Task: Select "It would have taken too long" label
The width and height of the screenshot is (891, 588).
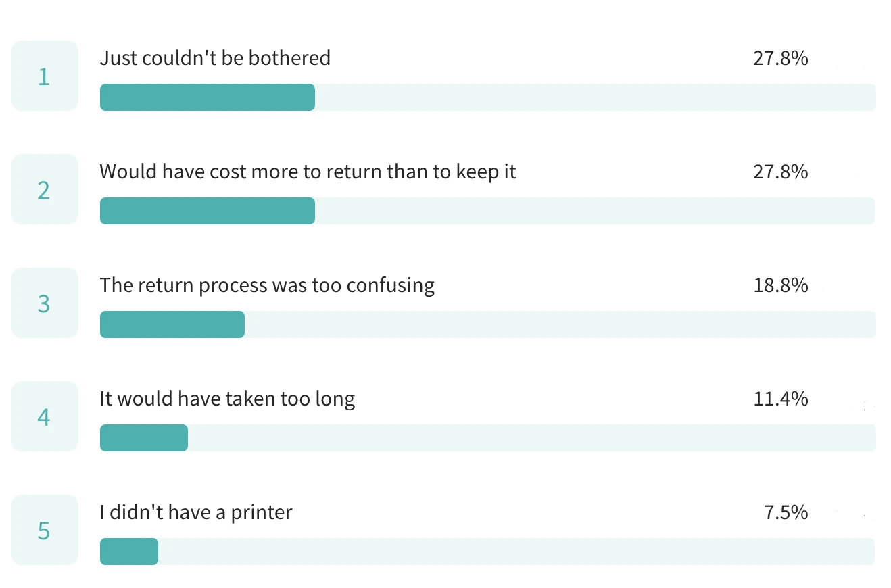Action: [x=227, y=399]
